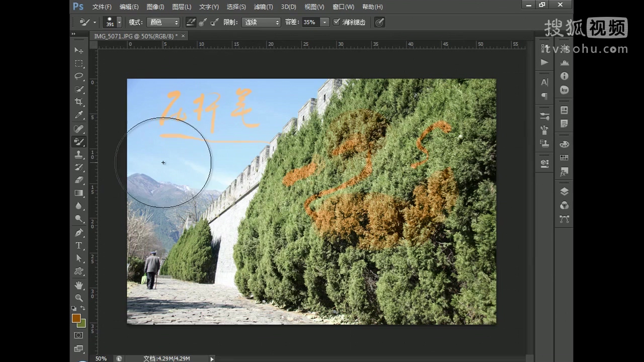Activate the Crop tool
644x362 pixels.
tap(79, 101)
